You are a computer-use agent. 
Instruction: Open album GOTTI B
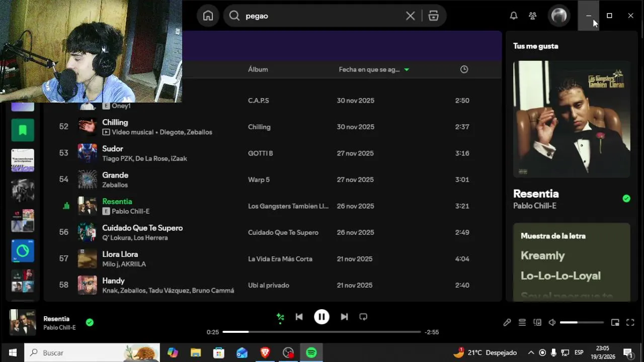[261, 153]
